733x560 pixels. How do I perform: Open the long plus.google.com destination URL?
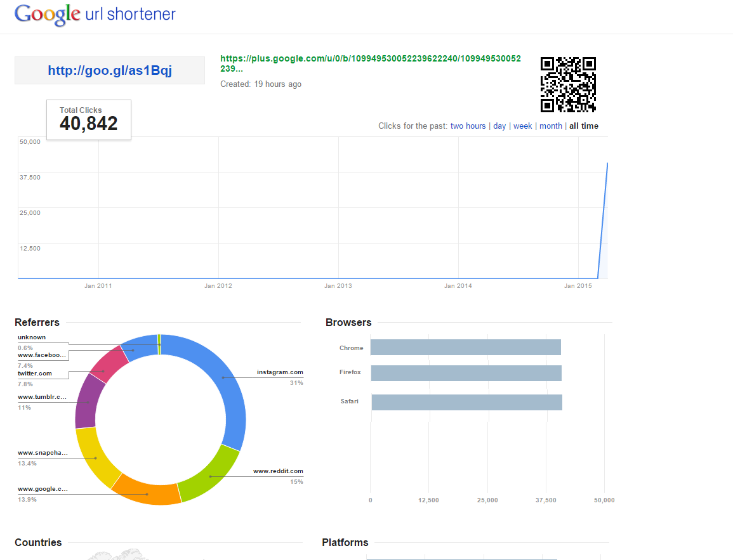click(370, 63)
